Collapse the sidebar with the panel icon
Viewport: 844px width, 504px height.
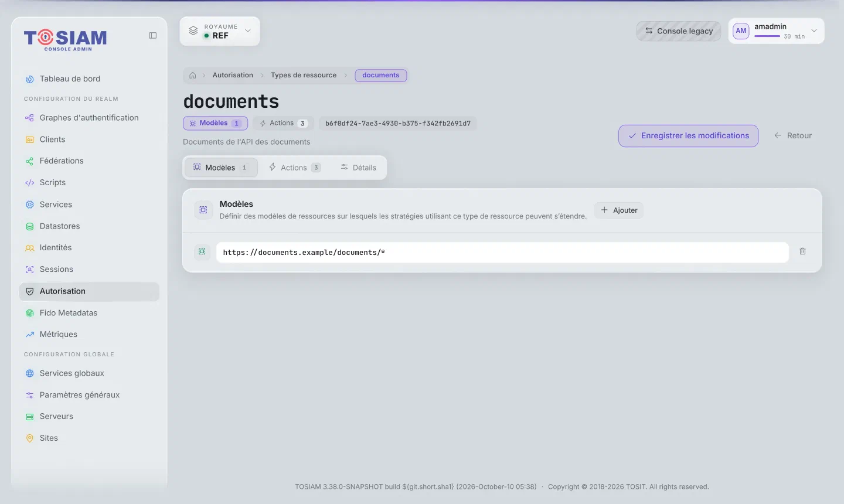(x=153, y=36)
